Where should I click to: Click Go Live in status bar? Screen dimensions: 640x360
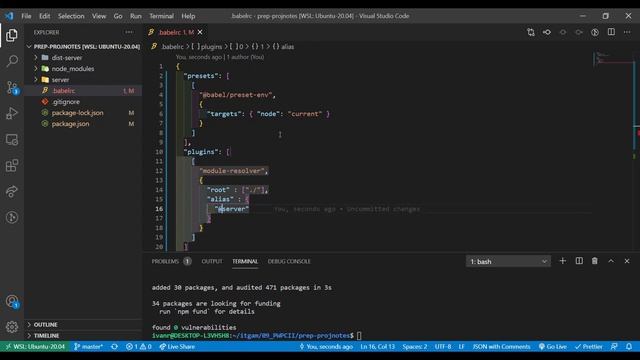(553, 347)
